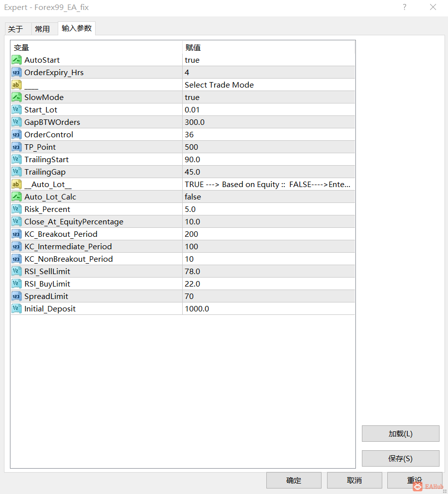This screenshot has width=448, height=494.
Task: Click the string icon beside Select Trade Mode row
Action: click(16, 85)
